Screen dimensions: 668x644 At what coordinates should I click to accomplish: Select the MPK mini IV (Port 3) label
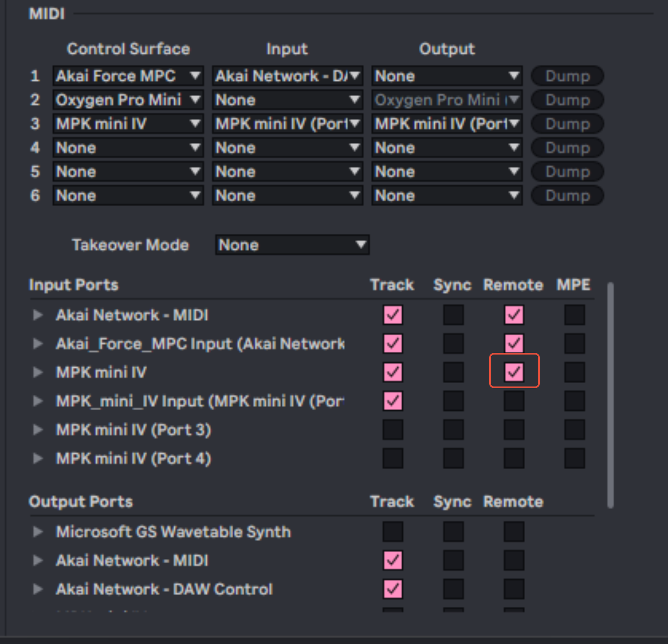point(133,430)
